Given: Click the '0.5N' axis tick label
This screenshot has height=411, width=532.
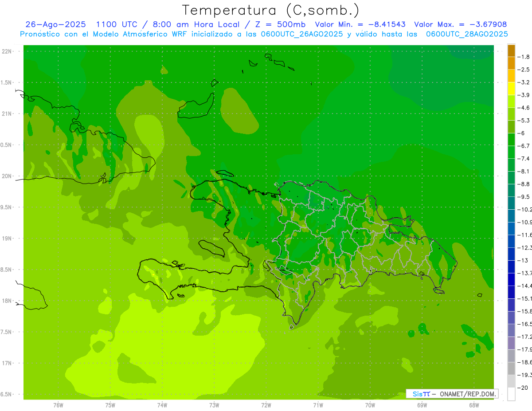Looking at the screenshot, I should coord(7,145).
